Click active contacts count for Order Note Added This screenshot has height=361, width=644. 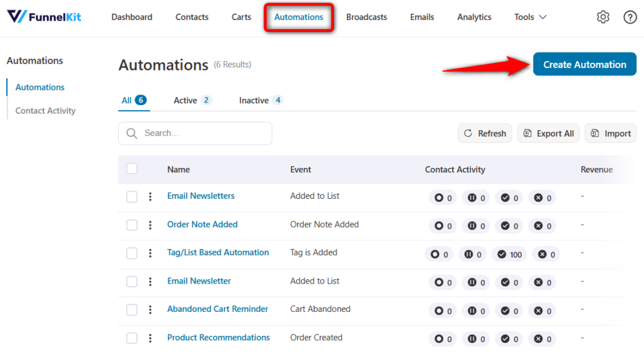(443, 226)
